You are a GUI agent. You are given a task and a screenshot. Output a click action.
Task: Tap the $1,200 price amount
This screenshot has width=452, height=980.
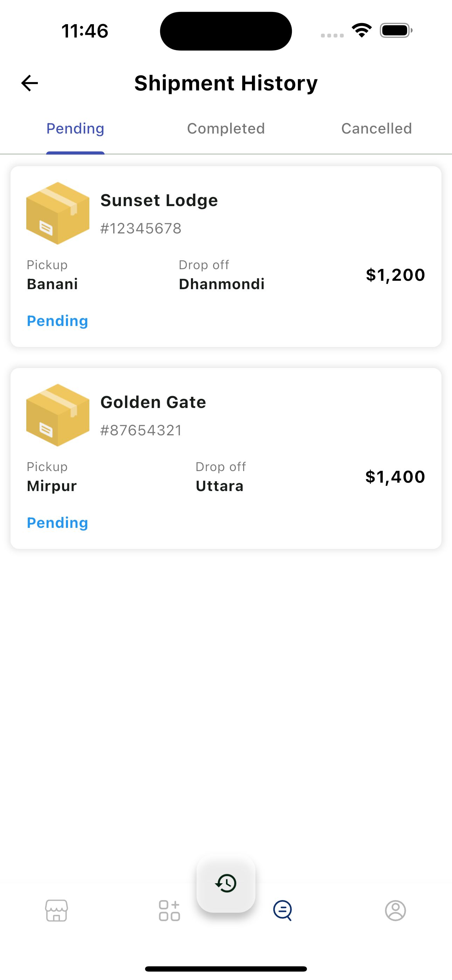(395, 275)
